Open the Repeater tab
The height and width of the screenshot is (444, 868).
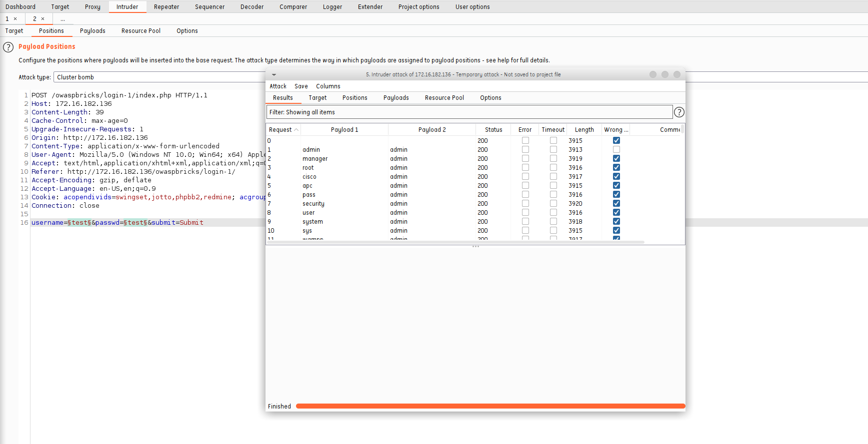(x=166, y=7)
